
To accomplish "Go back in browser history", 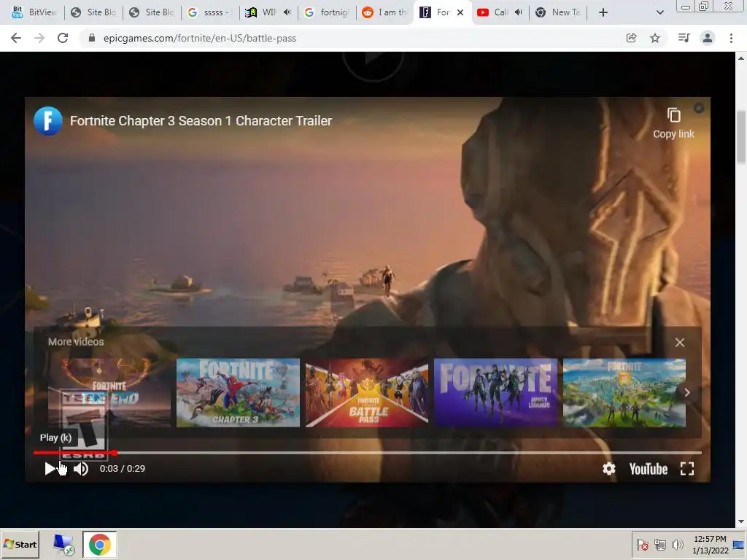I will [16, 38].
